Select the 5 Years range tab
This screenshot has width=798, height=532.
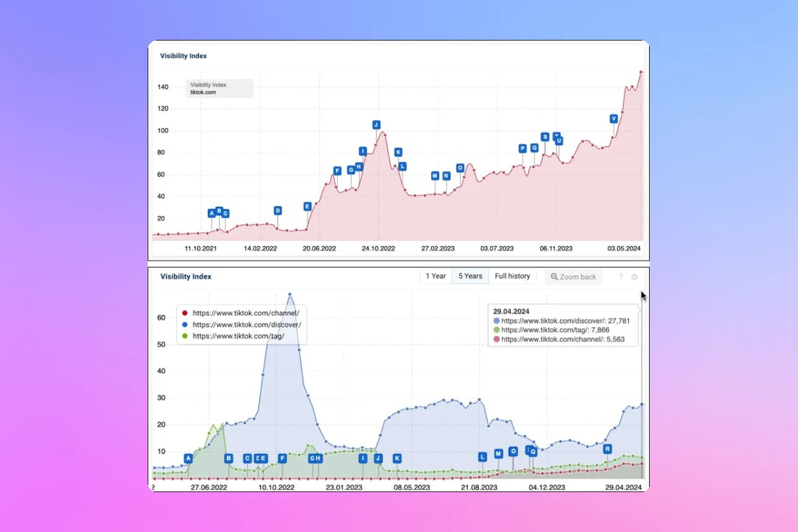click(x=470, y=276)
